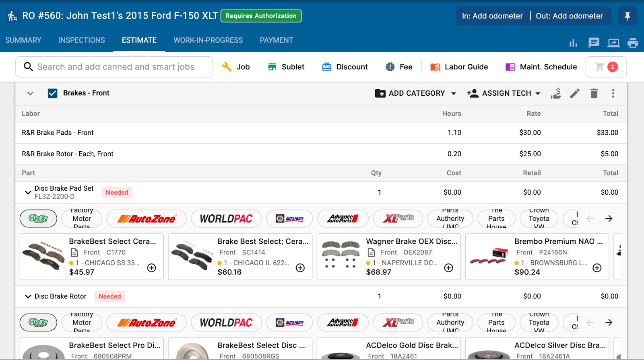Add the BrakeBest Select $45.97 part
The width and height of the screenshot is (644, 360).
click(x=152, y=268)
